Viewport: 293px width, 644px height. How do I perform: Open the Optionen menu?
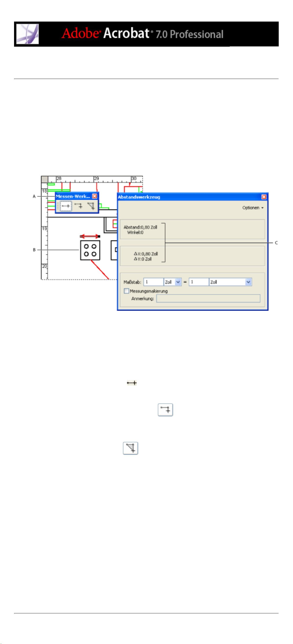coord(253,208)
